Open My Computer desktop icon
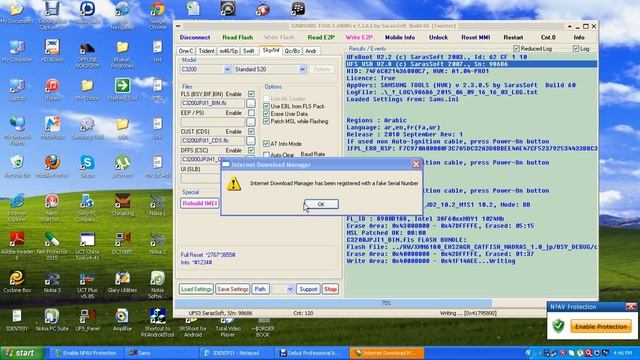 pos(17,51)
